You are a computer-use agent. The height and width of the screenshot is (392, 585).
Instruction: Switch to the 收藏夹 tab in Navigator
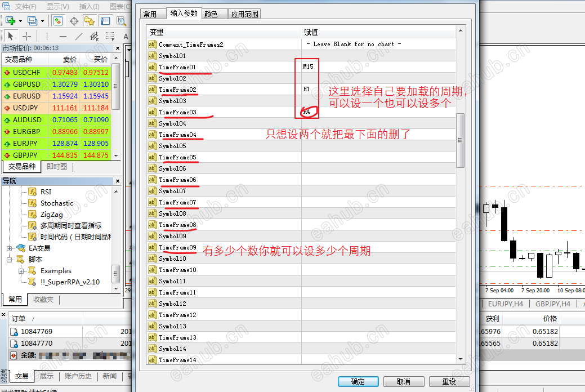(43, 300)
